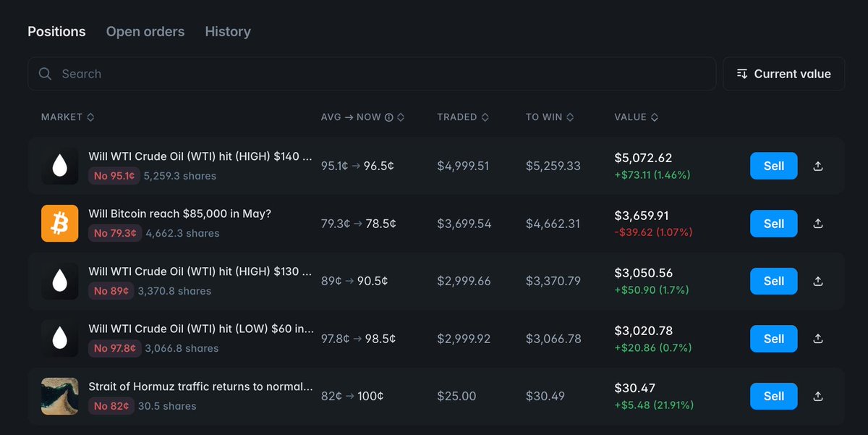Click the magnifier icon in search bar
Viewport: 868px width, 435px height.
point(45,74)
